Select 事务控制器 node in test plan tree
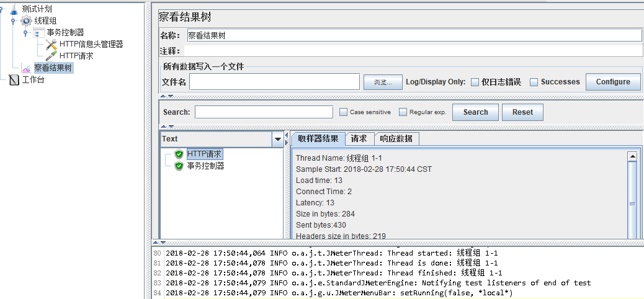The image size is (644, 299). 65,32
